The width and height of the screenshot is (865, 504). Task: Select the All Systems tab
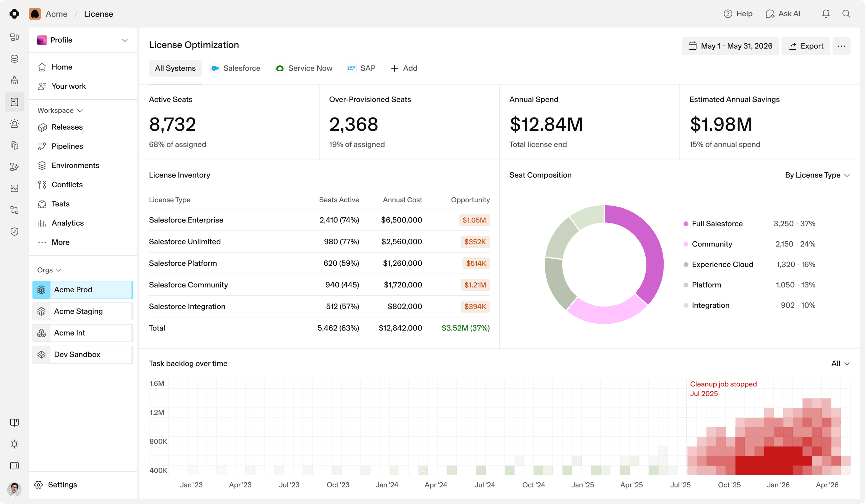click(x=175, y=68)
